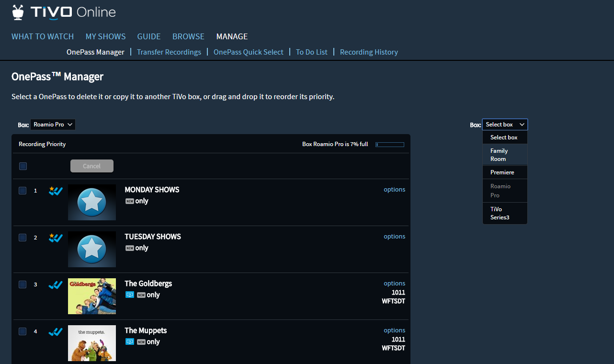Go to Transfer Recordings
Viewport: 614px width, 364px height.
[x=169, y=52]
